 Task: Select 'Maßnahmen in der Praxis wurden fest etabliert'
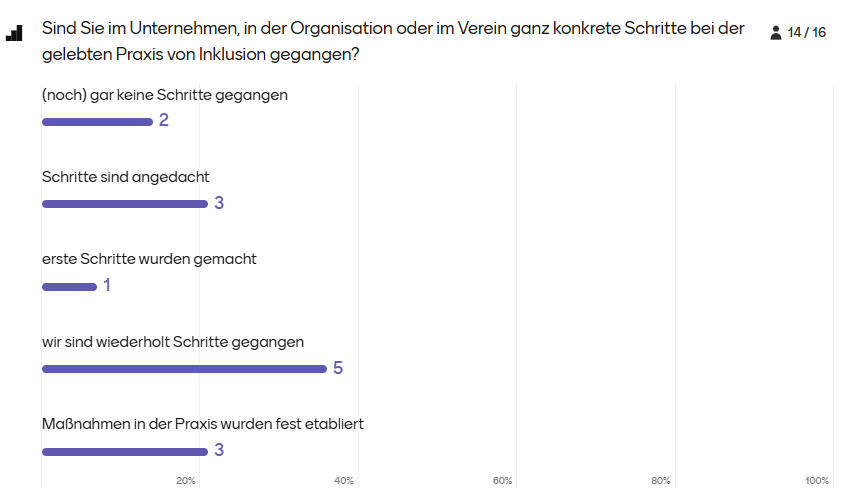(203, 424)
